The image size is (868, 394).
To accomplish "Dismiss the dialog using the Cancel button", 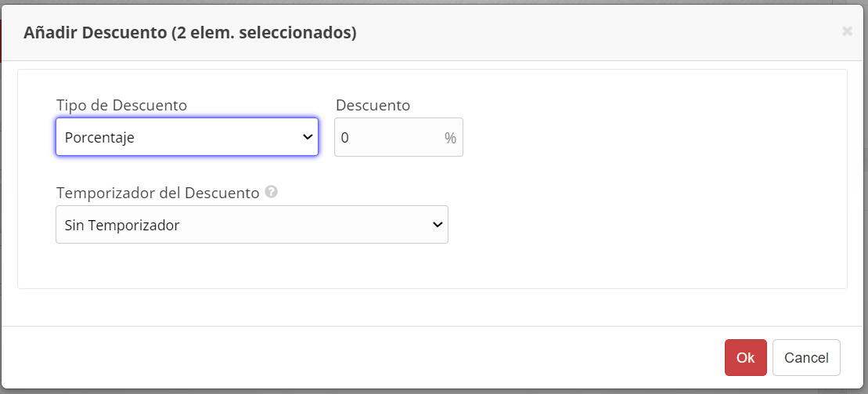I will pos(806,357).
